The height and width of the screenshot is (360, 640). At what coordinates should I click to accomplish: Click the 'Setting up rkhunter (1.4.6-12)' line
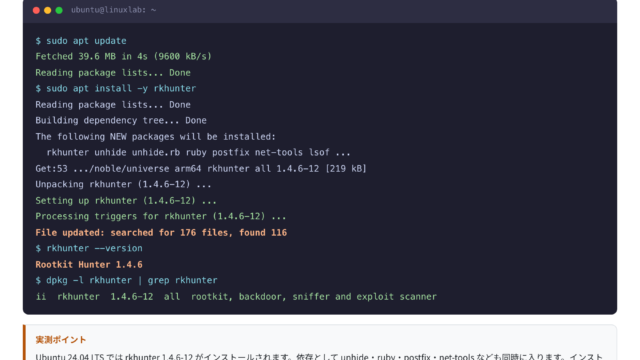pos(126,201)
